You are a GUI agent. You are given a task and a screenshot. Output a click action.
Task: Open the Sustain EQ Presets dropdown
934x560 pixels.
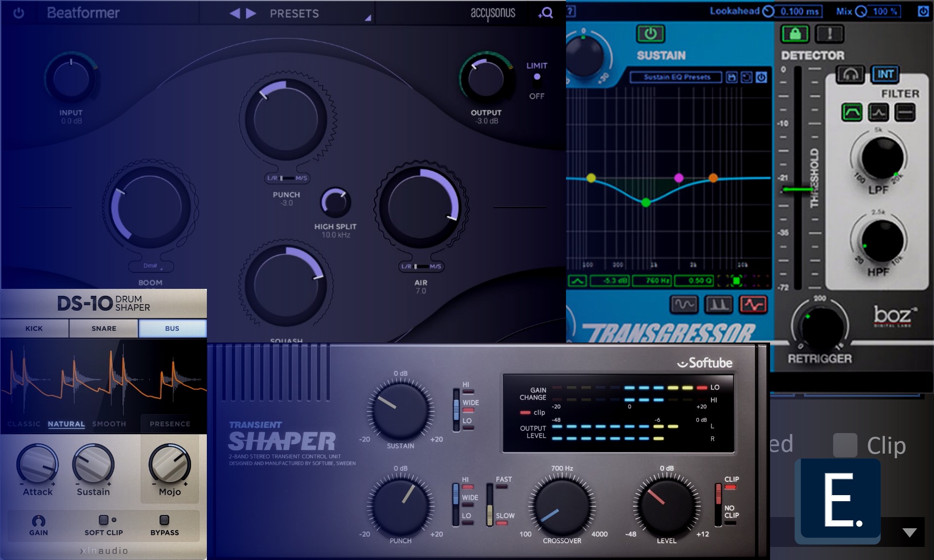point(676,77)
